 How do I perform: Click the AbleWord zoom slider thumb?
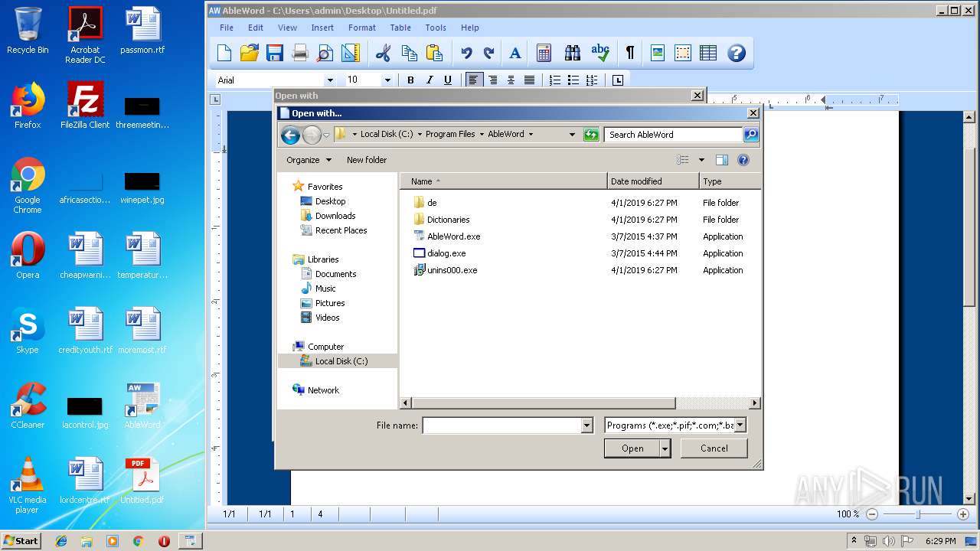tap(917, 514)
